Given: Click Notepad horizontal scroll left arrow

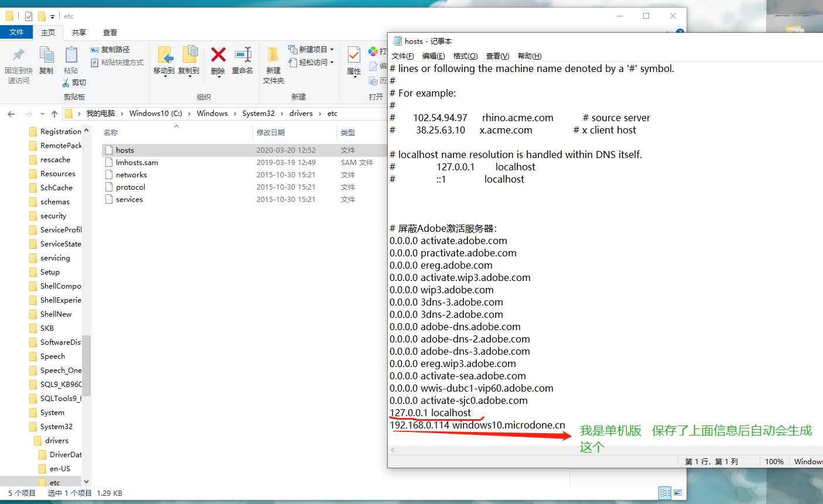Looking at the screenshot, I should 392,450.
